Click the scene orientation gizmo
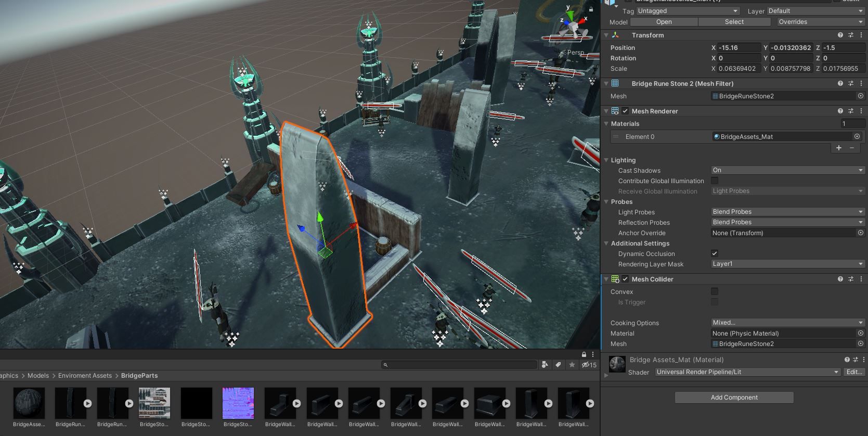 pyautogui.click(x=573, y=27)
